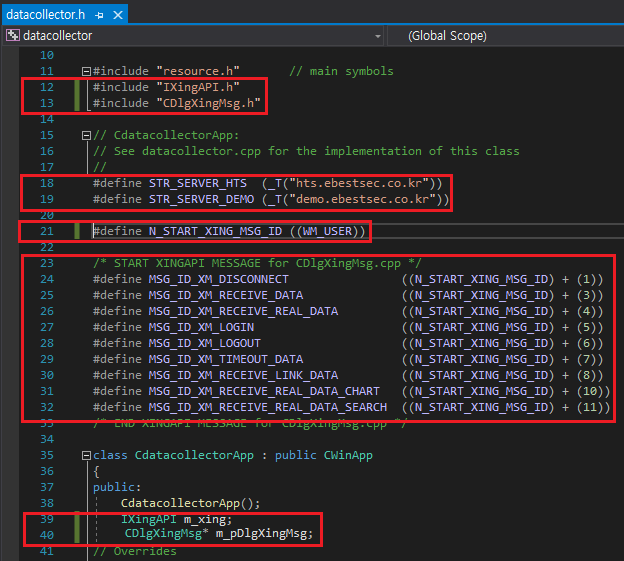Click the START XINGAPI MESSAGE comment
Viewport: 624px width, 561px height.
pos(257,263)
